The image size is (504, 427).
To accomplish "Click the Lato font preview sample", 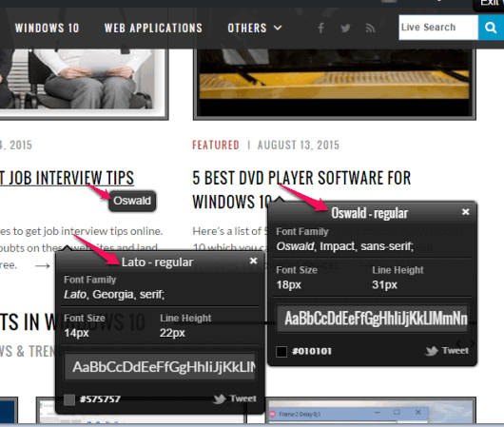I will pyautogui.click(x=161, y=366).
